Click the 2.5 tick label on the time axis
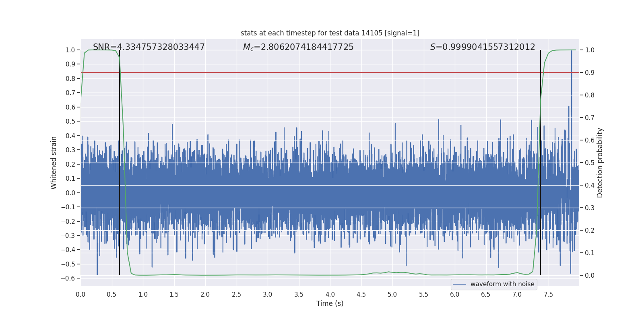 [236, 294]
